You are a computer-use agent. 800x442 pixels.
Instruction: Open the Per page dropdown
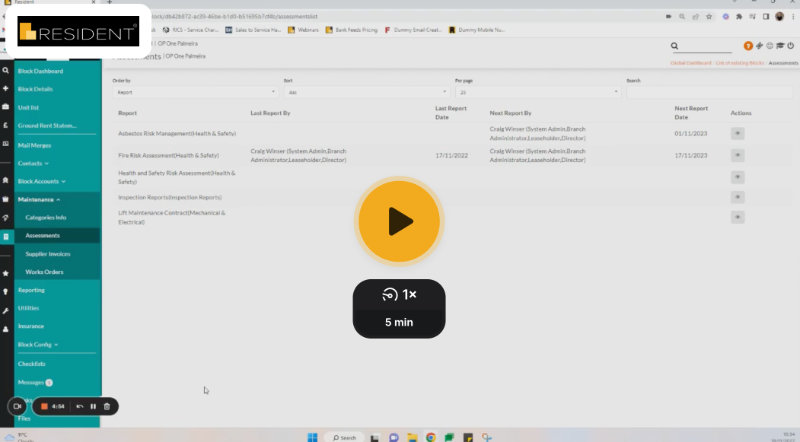(x=537, y=92)
